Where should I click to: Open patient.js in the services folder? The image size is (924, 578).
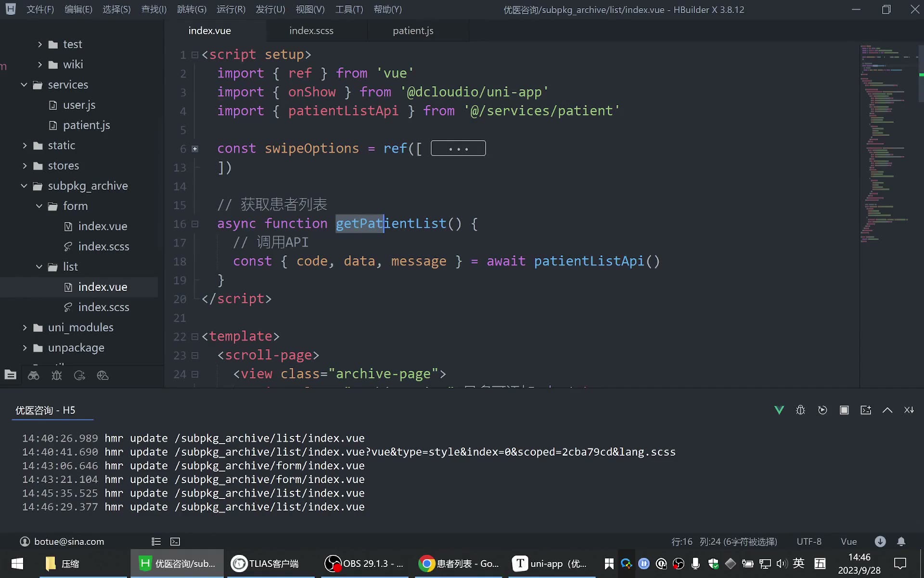coord(87,125)
